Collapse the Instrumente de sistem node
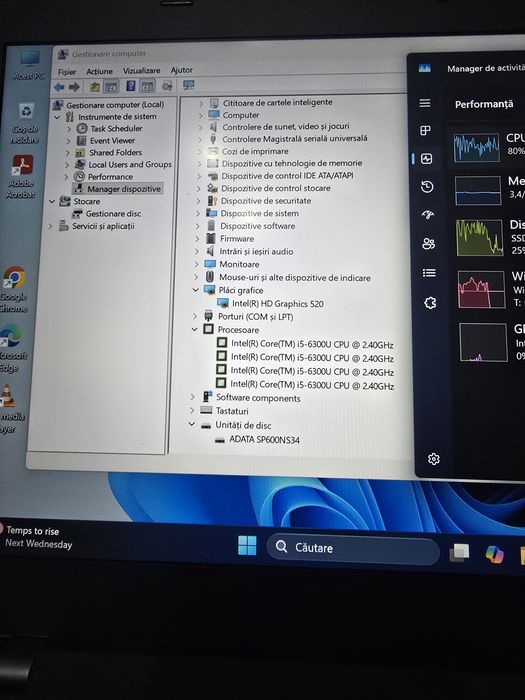This screenshot has height=700, width=525. pyautogui.click(x=58, y=117)
